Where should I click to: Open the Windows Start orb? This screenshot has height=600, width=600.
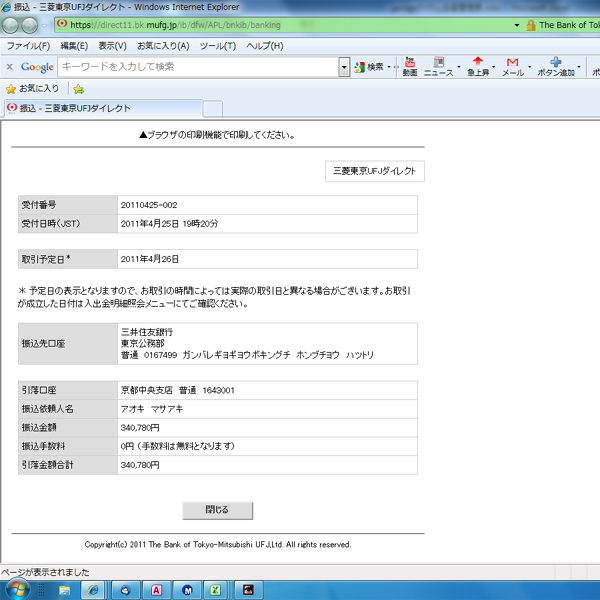pos(16,590)
